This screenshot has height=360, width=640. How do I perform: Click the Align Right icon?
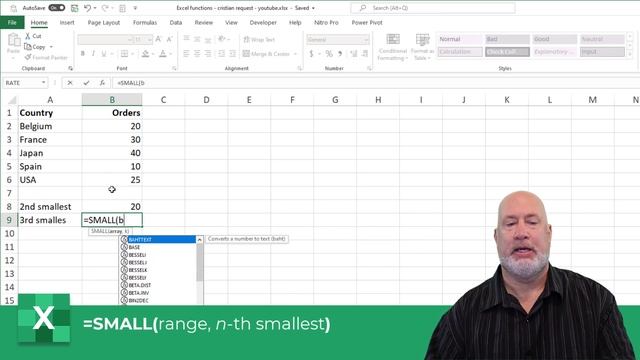[208, 53]
